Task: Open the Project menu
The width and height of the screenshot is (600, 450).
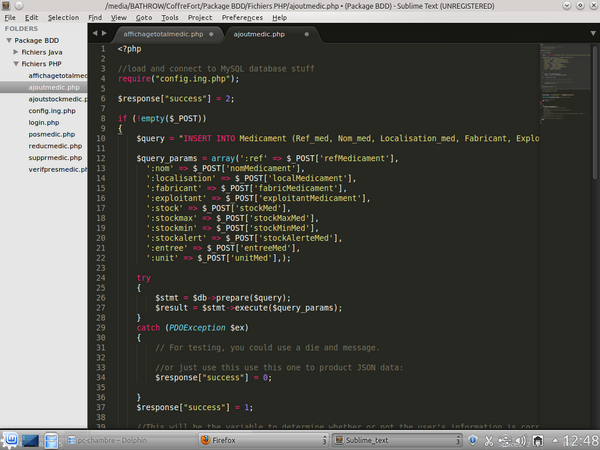Action: point(200,17)
